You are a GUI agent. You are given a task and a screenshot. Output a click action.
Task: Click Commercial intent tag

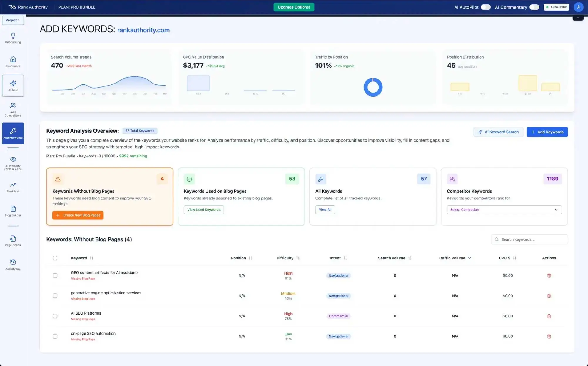338,316
